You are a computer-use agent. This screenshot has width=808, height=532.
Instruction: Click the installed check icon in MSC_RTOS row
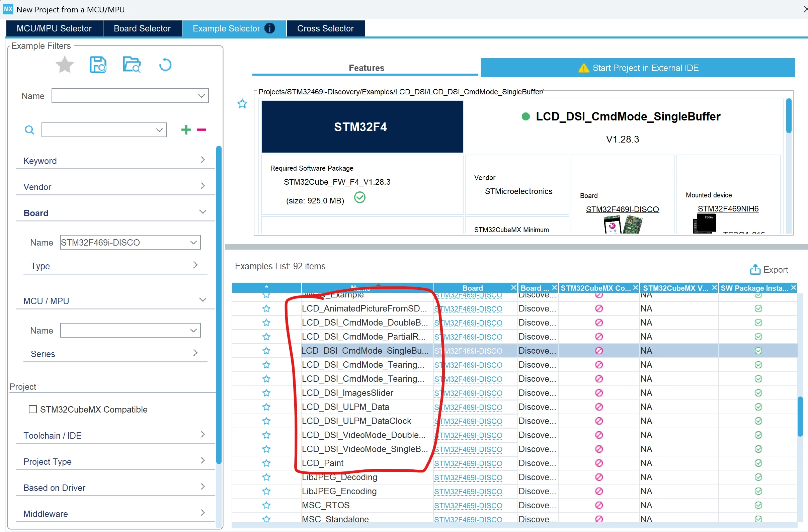758,505
